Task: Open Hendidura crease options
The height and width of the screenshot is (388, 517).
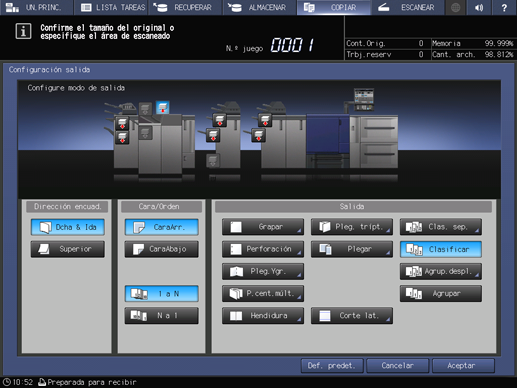Action: pyautogui.click(x=263, y=315)
